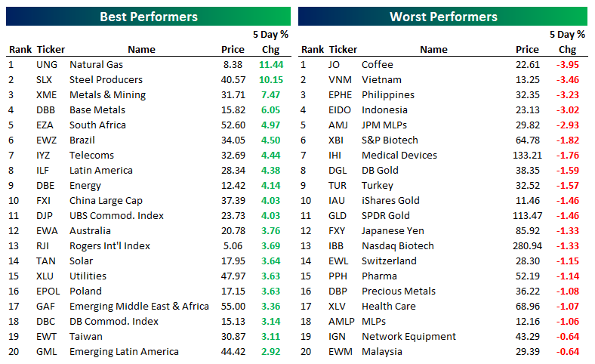Select the EWM Malaysia ticker
Viewport: 595px width, 364px height.
(x=341, y=352)
